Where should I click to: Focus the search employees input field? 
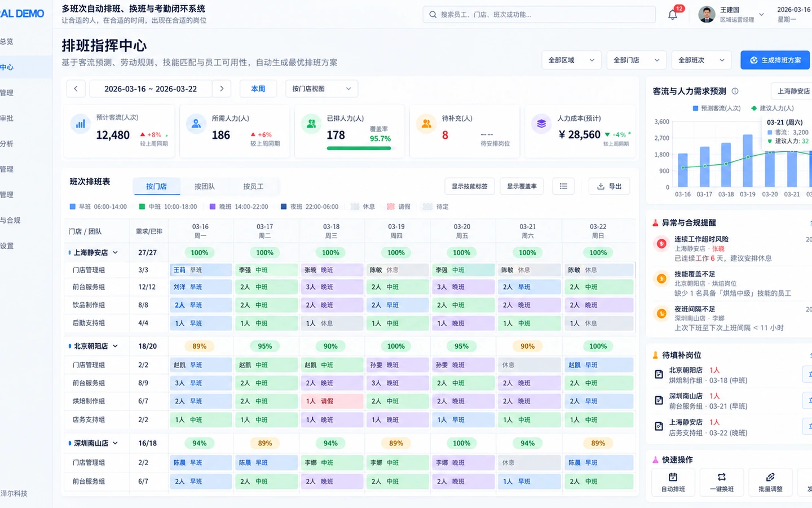click(539, 15)
